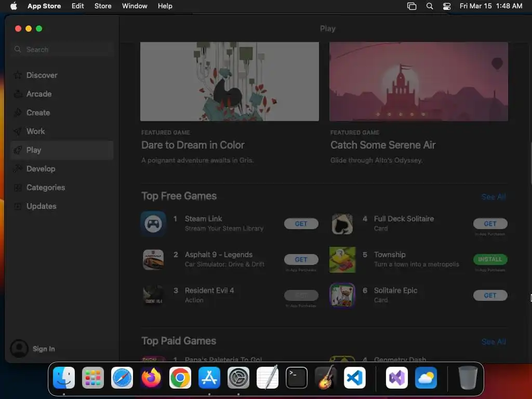The image size is (532, 399).
Task: Go to the Create sidebar section
Action: click(62, 112)
